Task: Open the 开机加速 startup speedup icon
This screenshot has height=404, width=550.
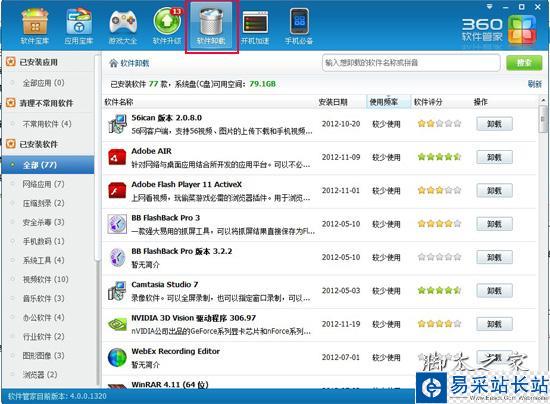Action: pyautogui.click(x=255, y=27)
